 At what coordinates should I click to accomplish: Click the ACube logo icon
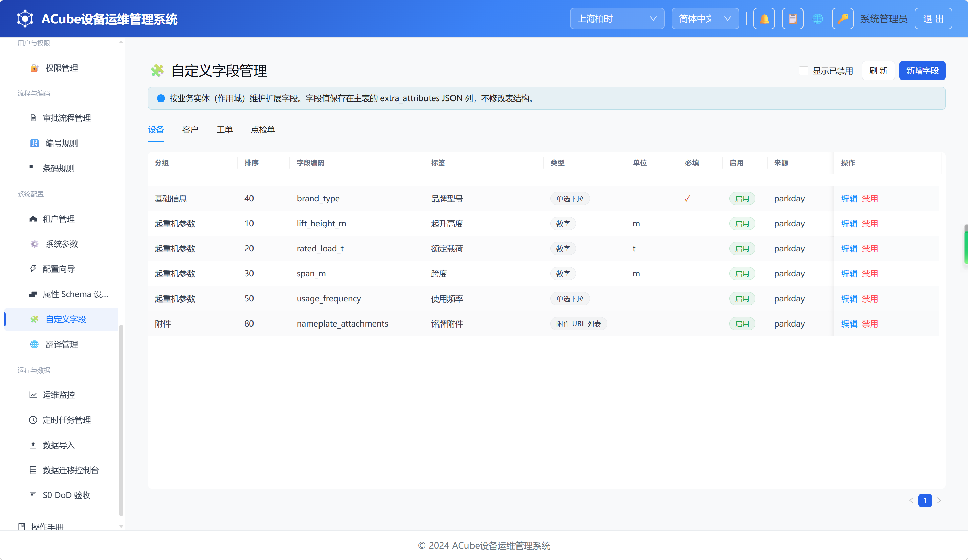(25, 18)
